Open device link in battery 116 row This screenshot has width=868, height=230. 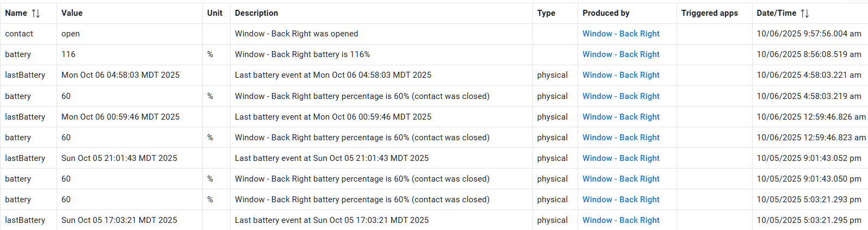point(621,54)
